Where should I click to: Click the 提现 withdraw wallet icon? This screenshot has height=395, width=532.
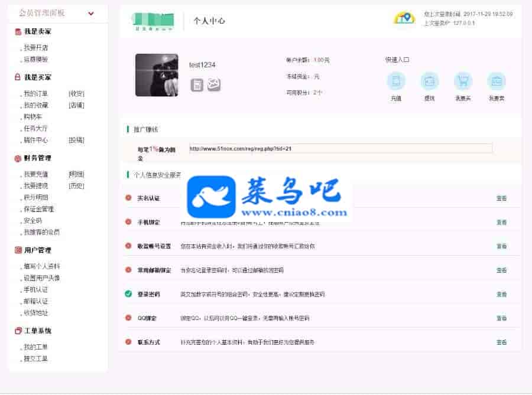tap(430, 81)
